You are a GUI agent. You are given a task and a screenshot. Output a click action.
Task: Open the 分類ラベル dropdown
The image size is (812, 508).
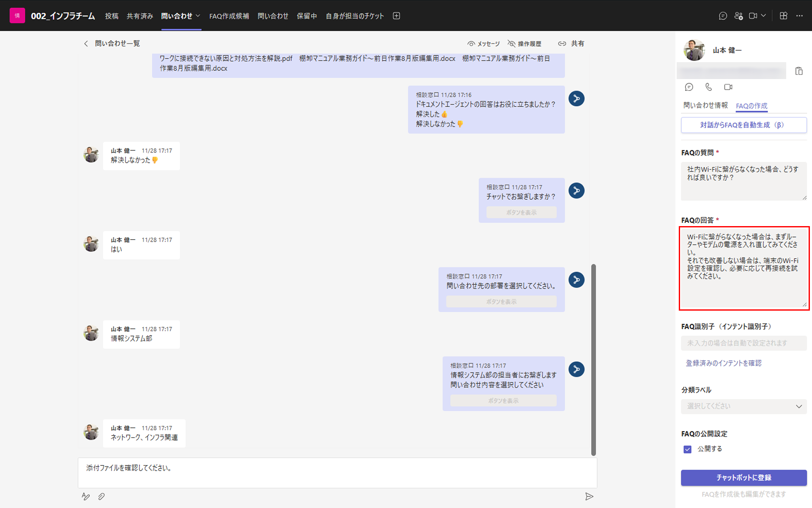[x=743, y=406]
